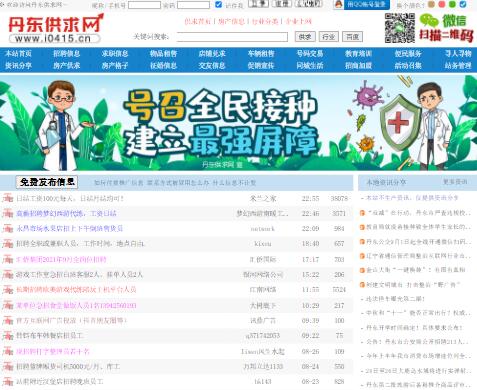Image resolution: width=477 pixels, height=390 pixels.
Task: Click the vaccination campaign banner image
Action: (x=238, y=123)
